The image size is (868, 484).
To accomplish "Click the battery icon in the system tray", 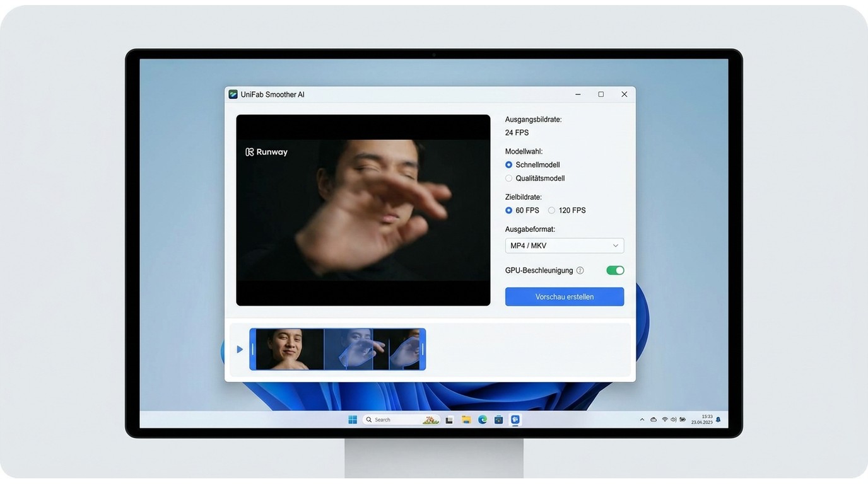I will (683, 420).
